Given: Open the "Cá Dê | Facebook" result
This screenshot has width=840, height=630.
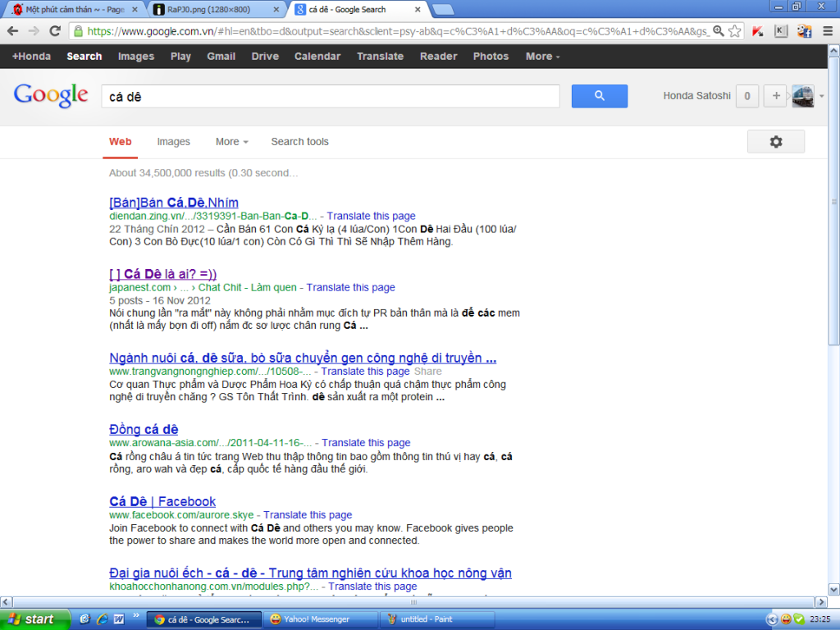Looking at the screenshot, I should pos(162,501).
